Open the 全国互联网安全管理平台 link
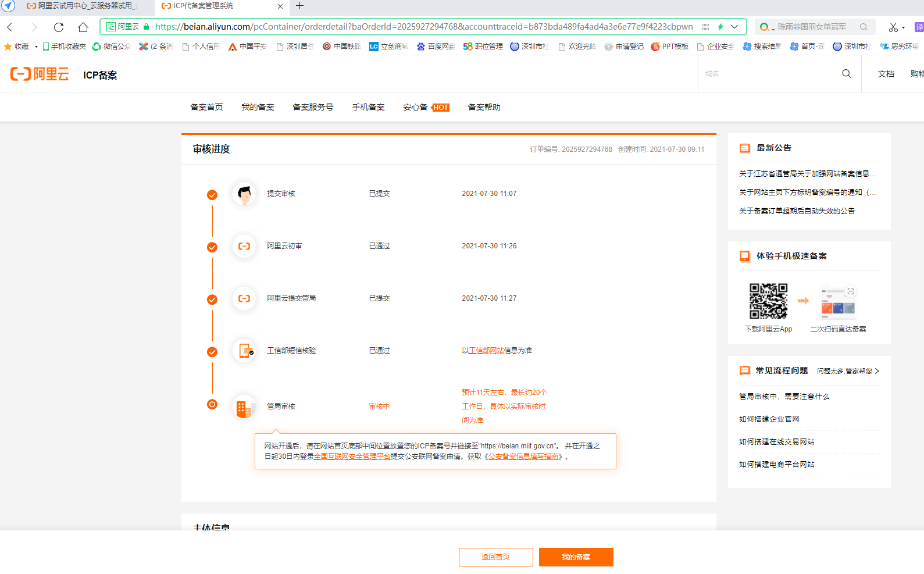Screen dimensions: 924x574 (352, 457)
